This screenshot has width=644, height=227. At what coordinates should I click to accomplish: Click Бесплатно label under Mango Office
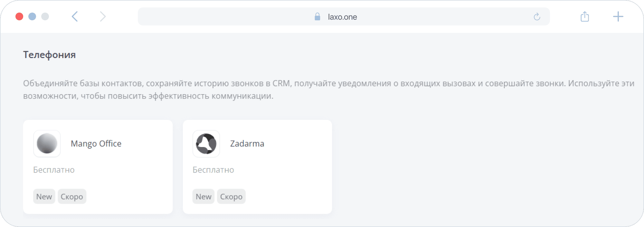(54, 170)
